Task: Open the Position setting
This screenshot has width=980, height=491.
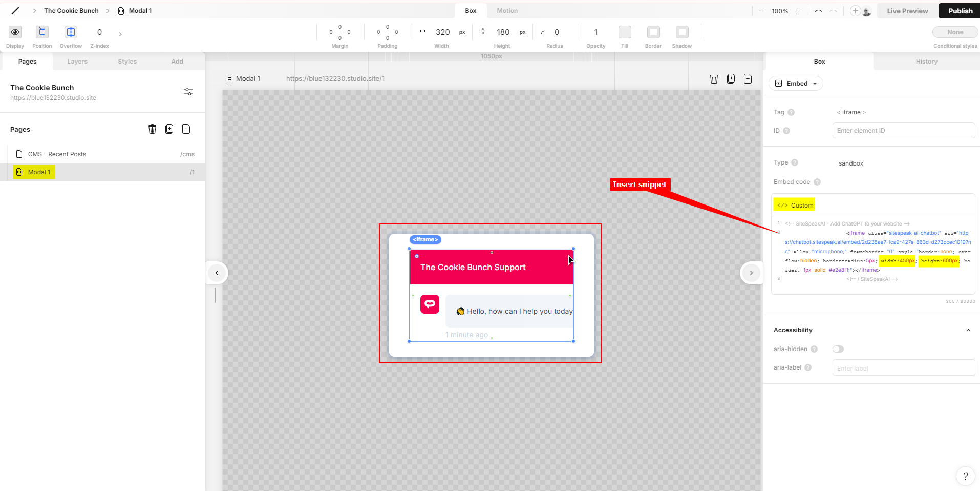Action: pos(42,32)
